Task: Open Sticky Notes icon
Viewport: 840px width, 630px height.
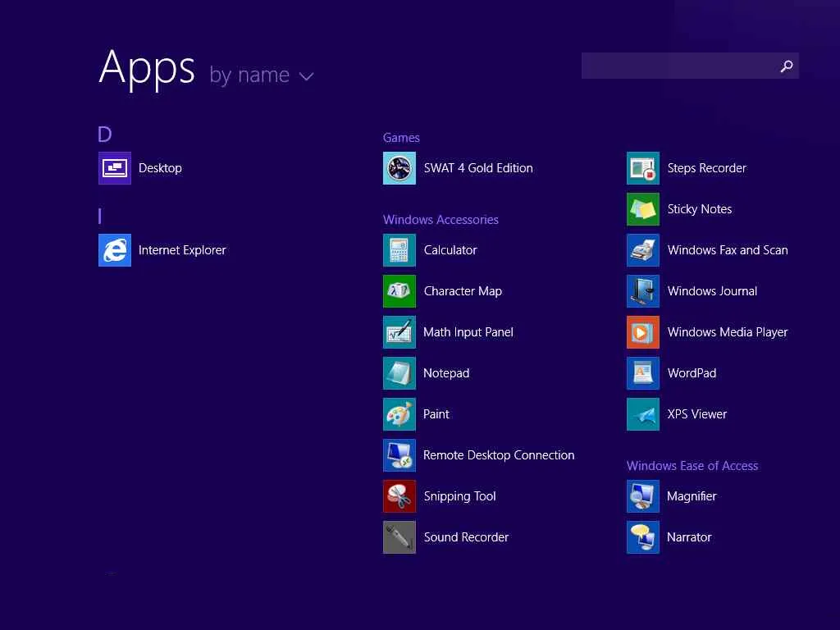Action: [x=643, y=209]
